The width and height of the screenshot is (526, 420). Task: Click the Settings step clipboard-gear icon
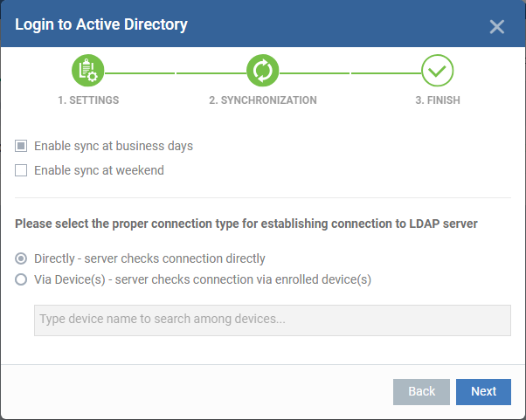click(x=88, y=71)
